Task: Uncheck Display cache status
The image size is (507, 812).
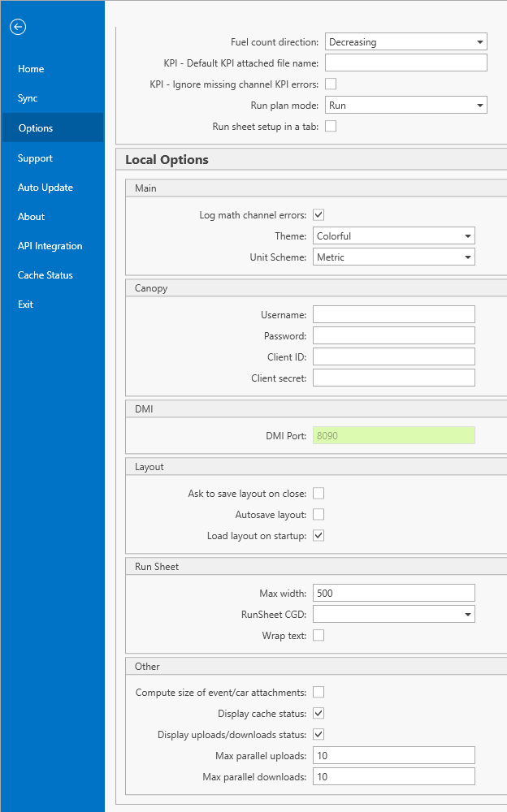Action: (318, 713)
